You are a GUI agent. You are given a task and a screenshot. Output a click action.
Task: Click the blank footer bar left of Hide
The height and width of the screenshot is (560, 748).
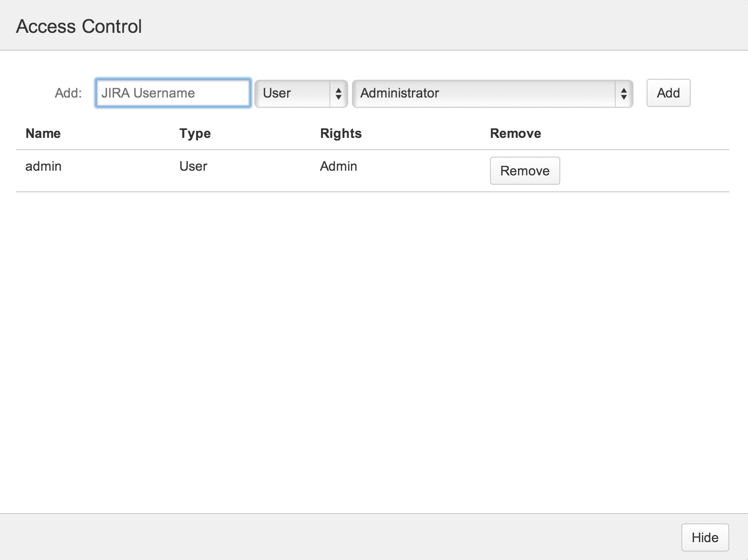coord(328,537)
